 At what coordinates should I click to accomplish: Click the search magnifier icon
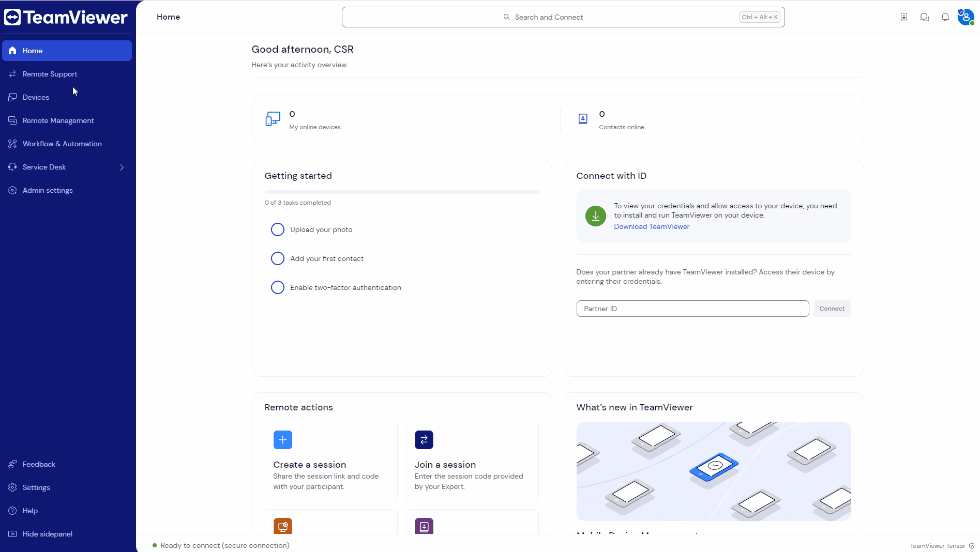point(507,17)
